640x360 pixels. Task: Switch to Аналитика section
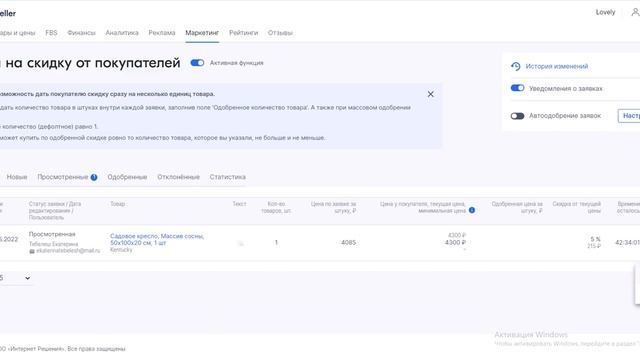(x=122, y=33)
